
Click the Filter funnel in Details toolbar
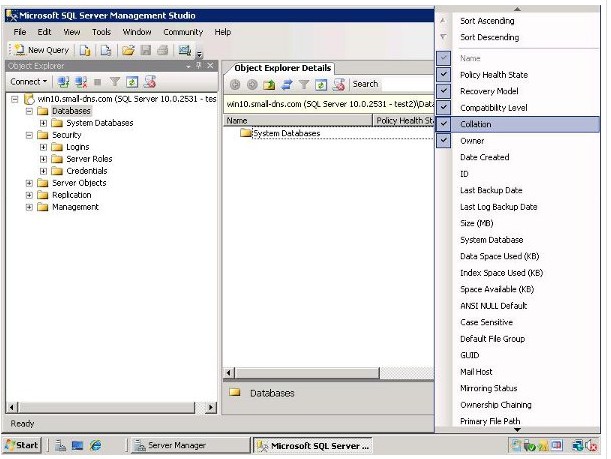pos(304,84)
